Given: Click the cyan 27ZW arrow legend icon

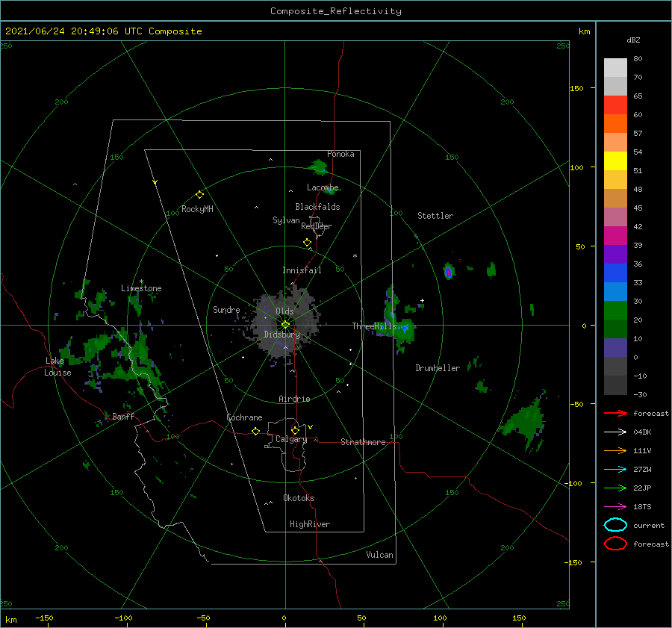Looking at the screenshot, I should pyautogui.click(x=615, y=470).
